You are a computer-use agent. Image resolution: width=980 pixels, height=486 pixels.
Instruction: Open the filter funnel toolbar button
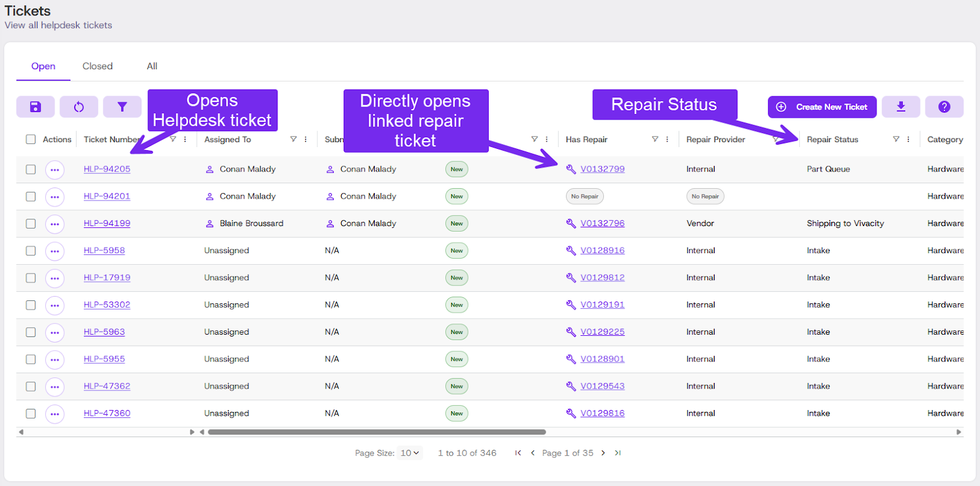(x=122, y=107)
